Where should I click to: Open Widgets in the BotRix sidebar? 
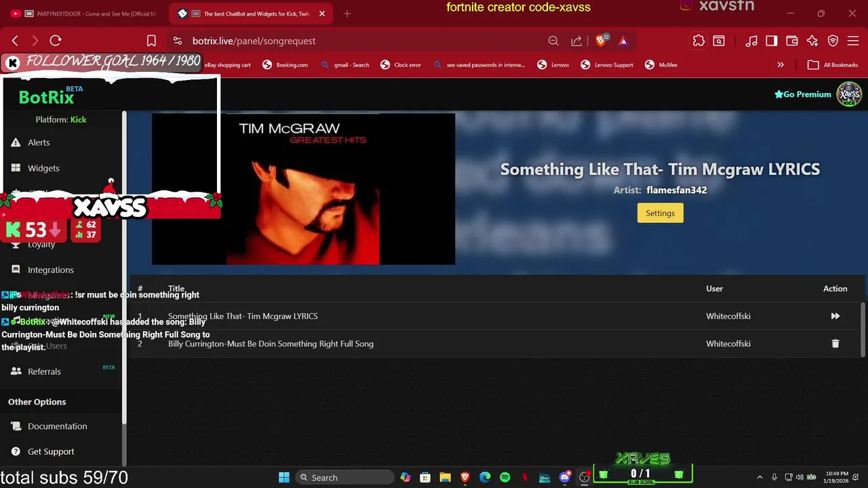click(x=43, y=168)
